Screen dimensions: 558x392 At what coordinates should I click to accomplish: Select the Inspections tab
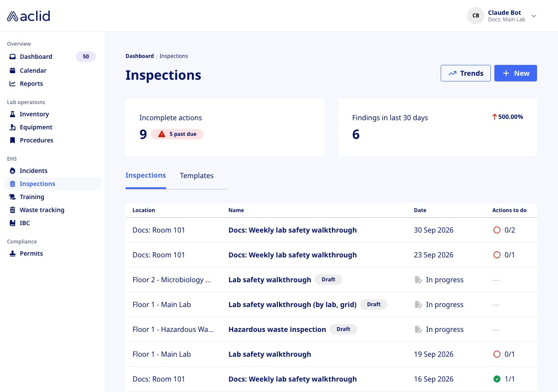coord(146,175)
